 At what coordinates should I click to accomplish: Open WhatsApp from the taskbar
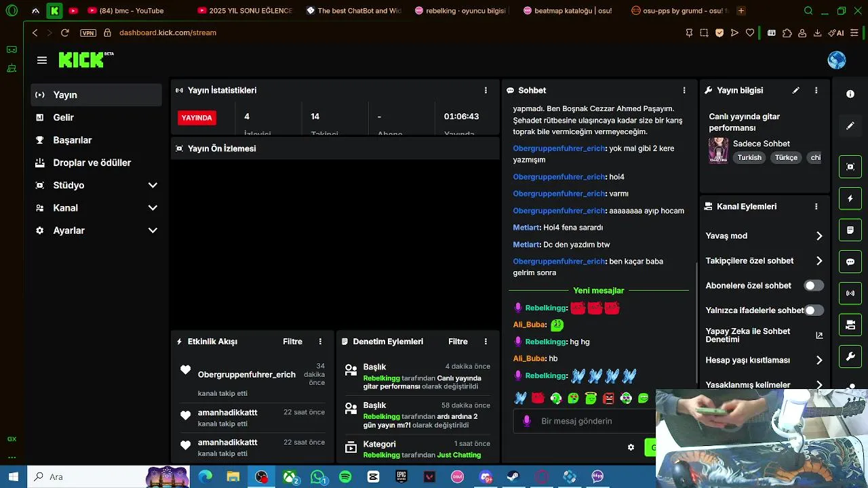click(318, 476)
